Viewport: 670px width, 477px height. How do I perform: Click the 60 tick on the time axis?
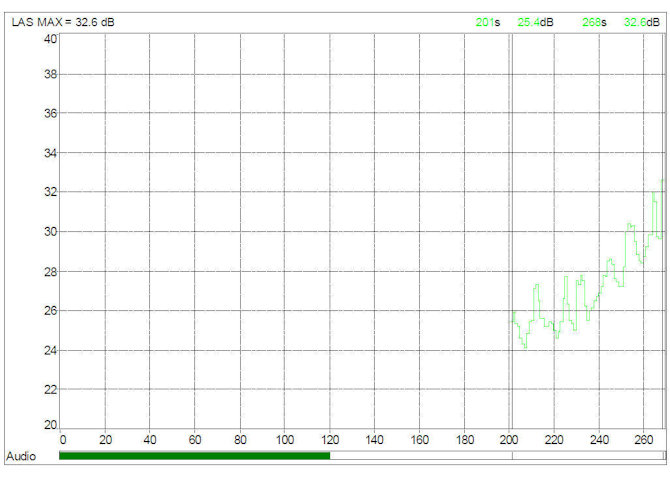[196, 439]
